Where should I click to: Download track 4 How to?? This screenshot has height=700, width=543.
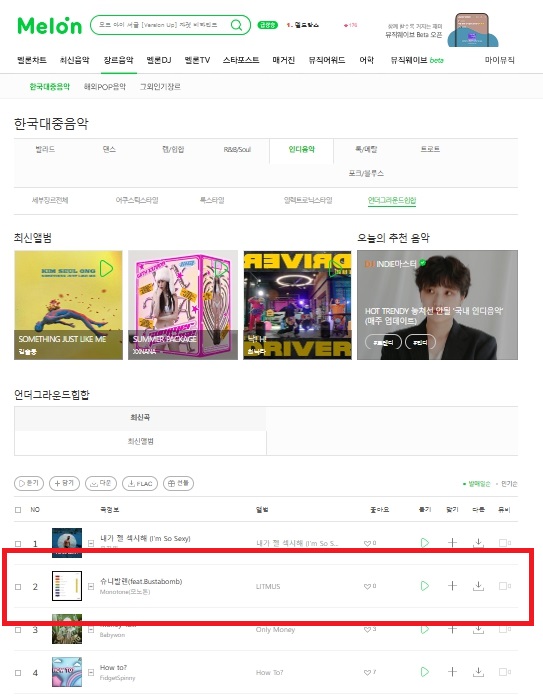tap(478, 672)
